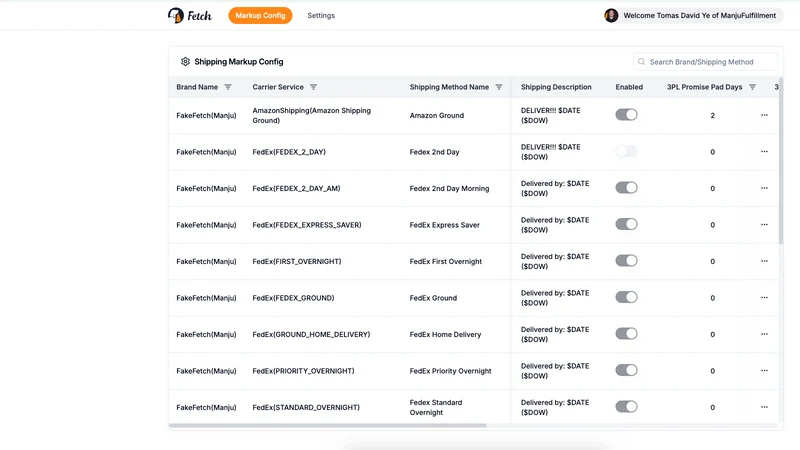Open more options for Fedex 2nd Day Morning
800x450 pixels.
click(764, 188)
